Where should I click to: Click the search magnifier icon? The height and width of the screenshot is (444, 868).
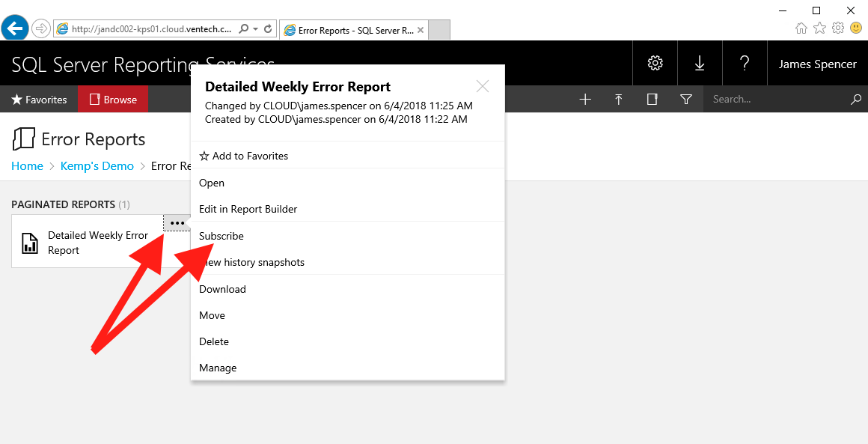coord(856,100)
